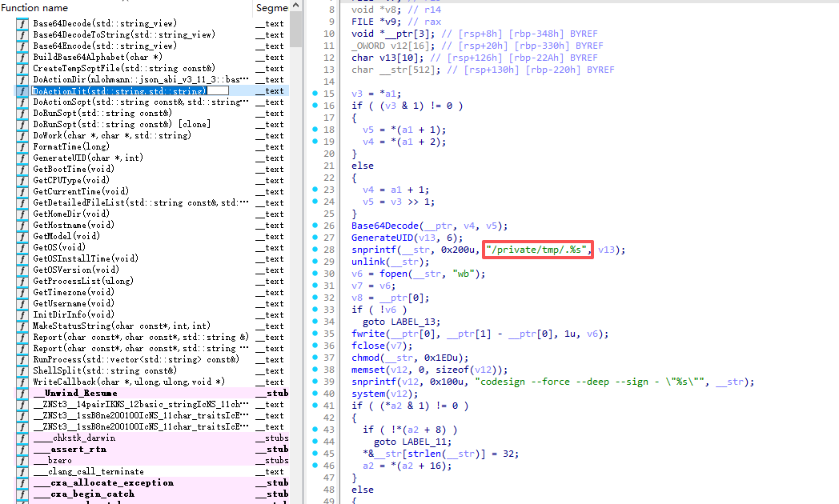
Task: Click the icon beside __Unwind_Resume
Action: coord(22,394)
